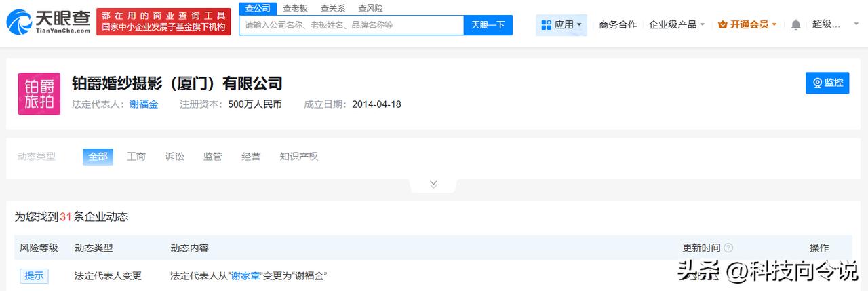Open the 企业级产品 dropdown

[x=677, y=24]
